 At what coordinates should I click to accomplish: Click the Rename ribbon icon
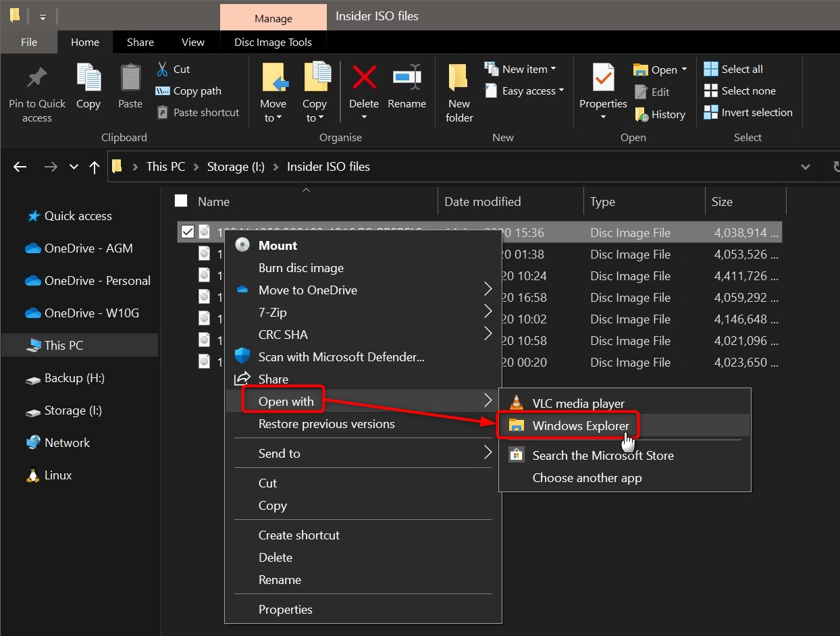407,78
